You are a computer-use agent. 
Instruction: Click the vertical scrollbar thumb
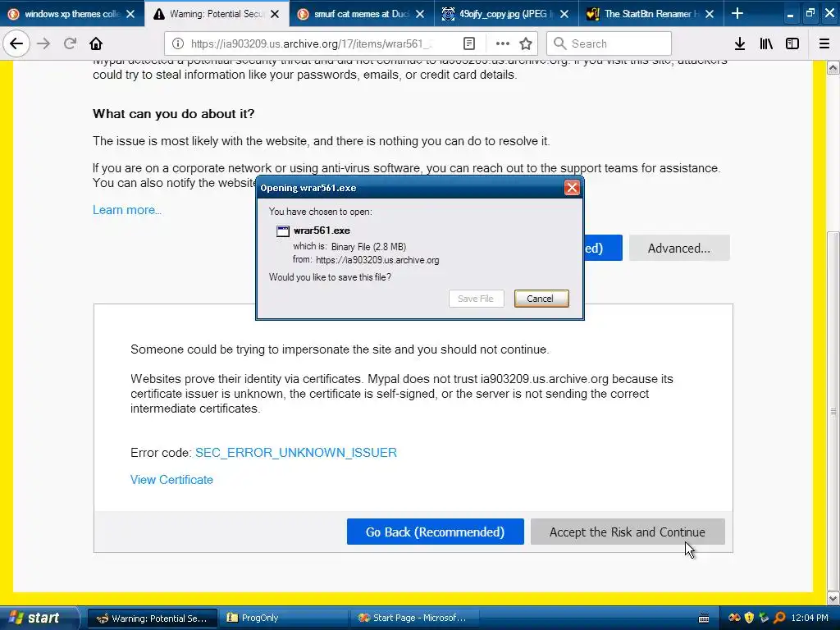pos(833,410)
